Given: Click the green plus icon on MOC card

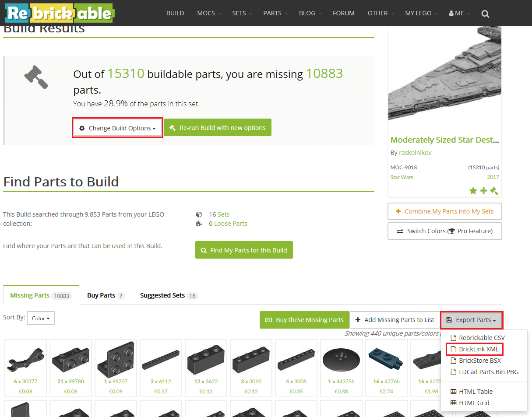Looking at the screenshot, I should (x=483, y=191).
